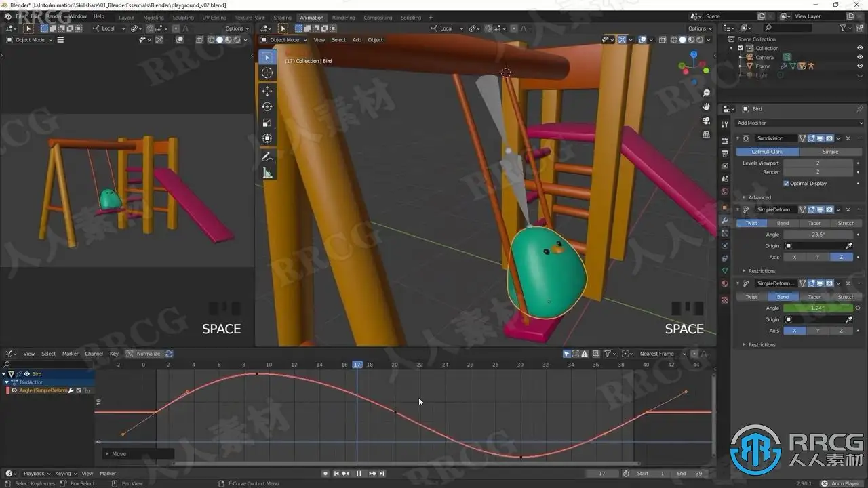Viewport: 868px width, 488px height.
Task: Select the 3D Cursor tool
Action: point(267,73)
